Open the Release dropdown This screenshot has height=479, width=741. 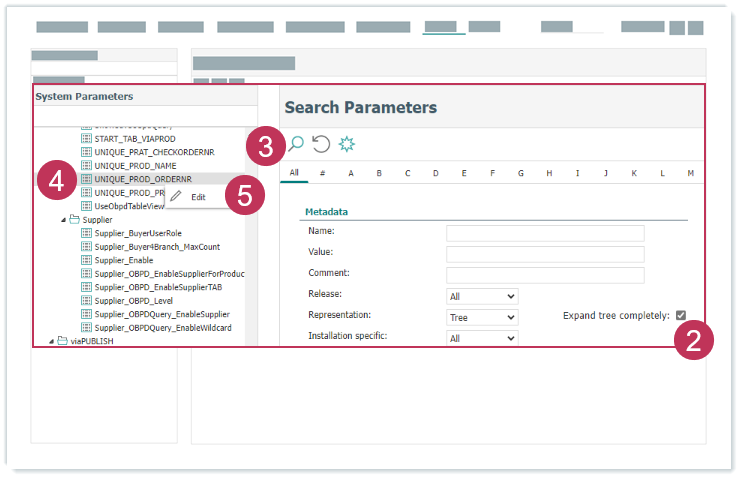point(481,296)
